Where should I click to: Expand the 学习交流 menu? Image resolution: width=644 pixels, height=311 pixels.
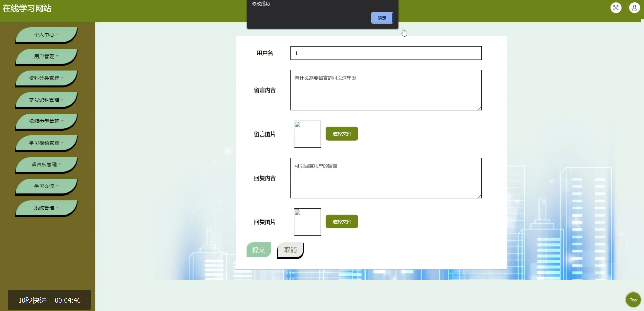(46, 186)
